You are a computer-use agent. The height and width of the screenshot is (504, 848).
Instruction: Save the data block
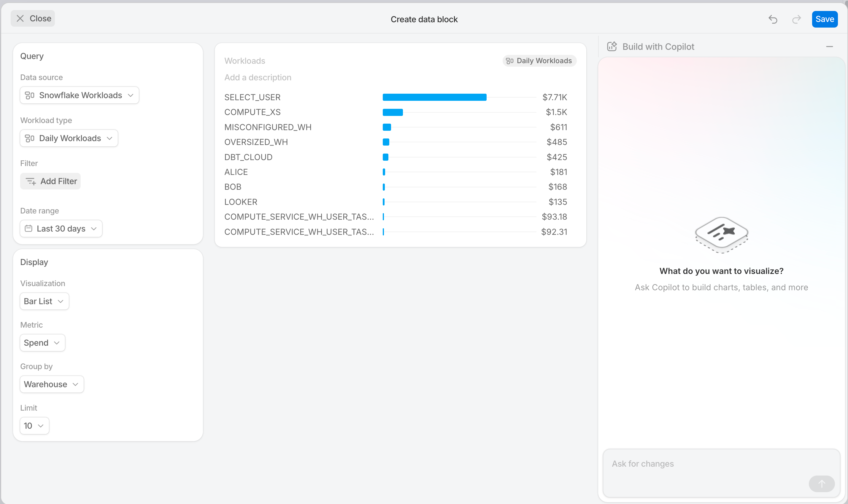825,19
